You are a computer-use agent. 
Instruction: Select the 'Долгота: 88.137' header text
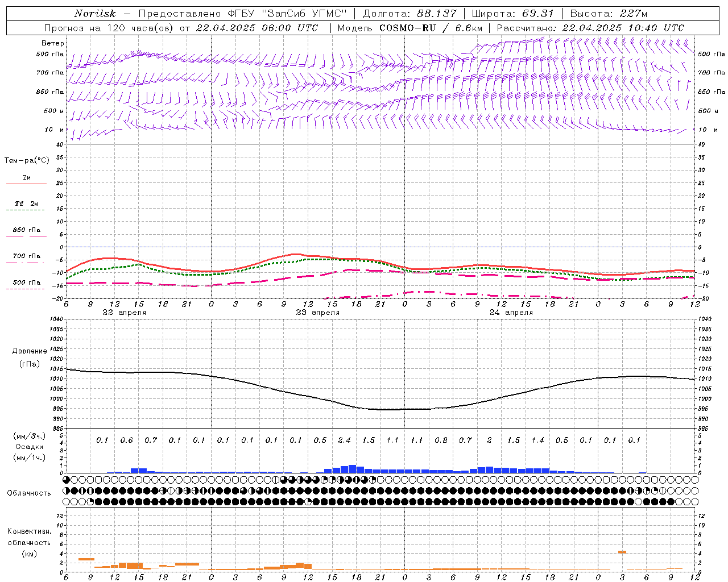(x=409, y=14)
